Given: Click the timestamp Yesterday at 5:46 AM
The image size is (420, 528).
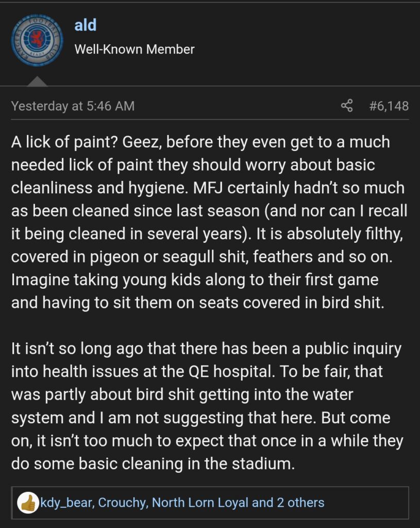Looking at the screenshot, I should point(73,106).
